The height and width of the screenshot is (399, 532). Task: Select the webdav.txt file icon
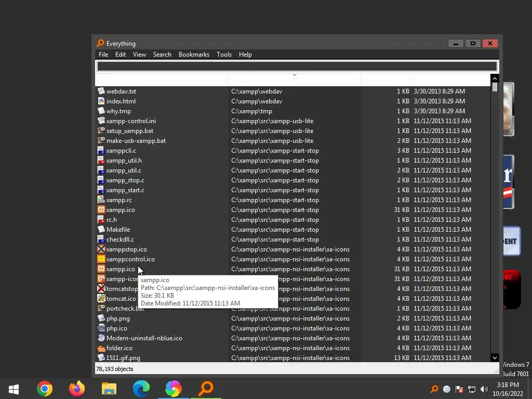(x=101, y=91)
